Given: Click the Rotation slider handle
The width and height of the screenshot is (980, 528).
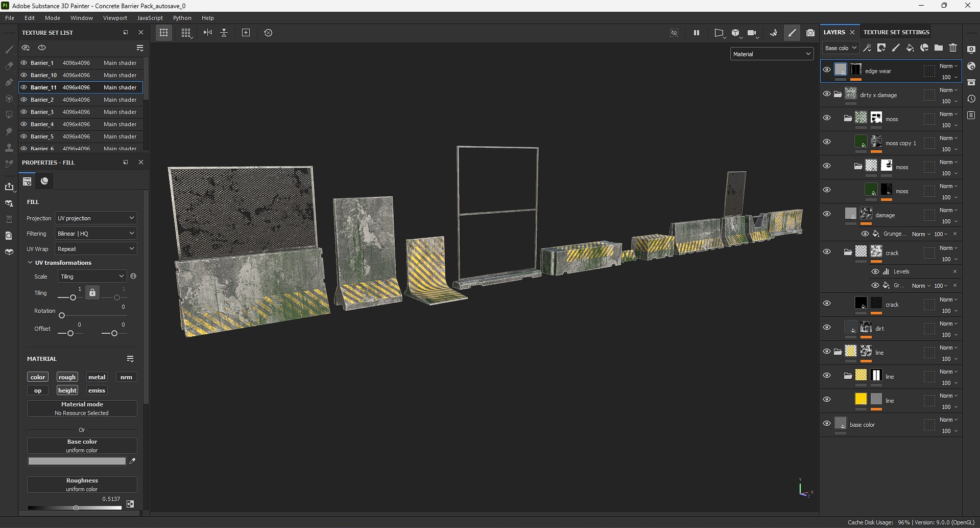Looking at the screenshot, I should point(62,315).
